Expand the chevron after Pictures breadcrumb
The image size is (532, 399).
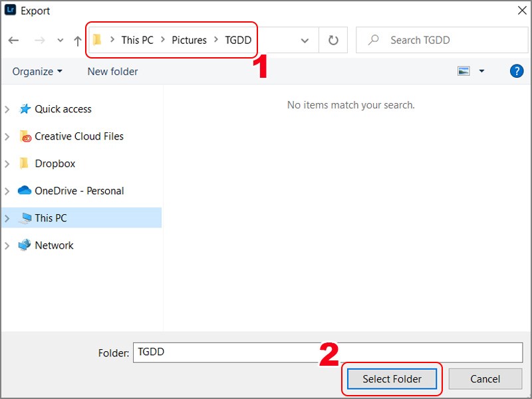215,40
